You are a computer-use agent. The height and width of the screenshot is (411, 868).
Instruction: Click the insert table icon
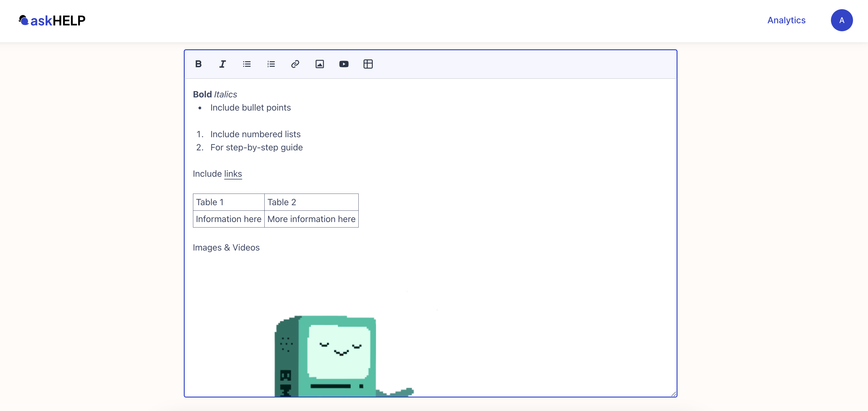(368, 64)
